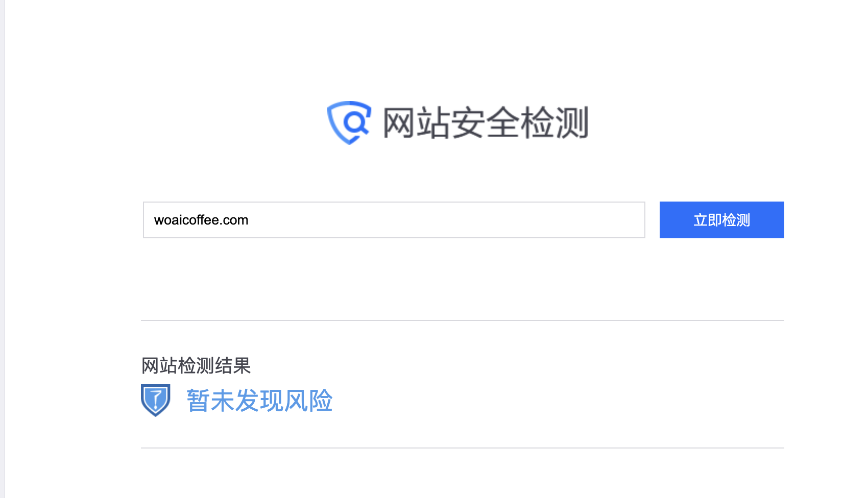Click the 检测 characters on the blue button
The width and height of the screenshot is (868, 498).
click(736, 220)
